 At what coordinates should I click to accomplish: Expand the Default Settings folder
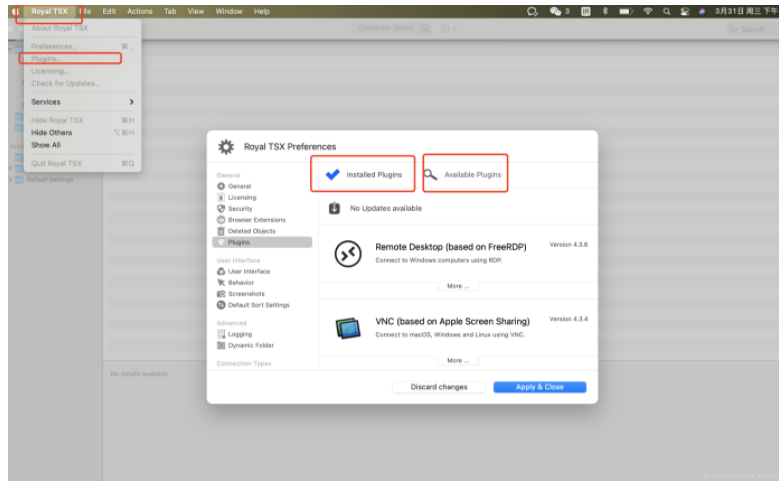(x=10, y=179)
